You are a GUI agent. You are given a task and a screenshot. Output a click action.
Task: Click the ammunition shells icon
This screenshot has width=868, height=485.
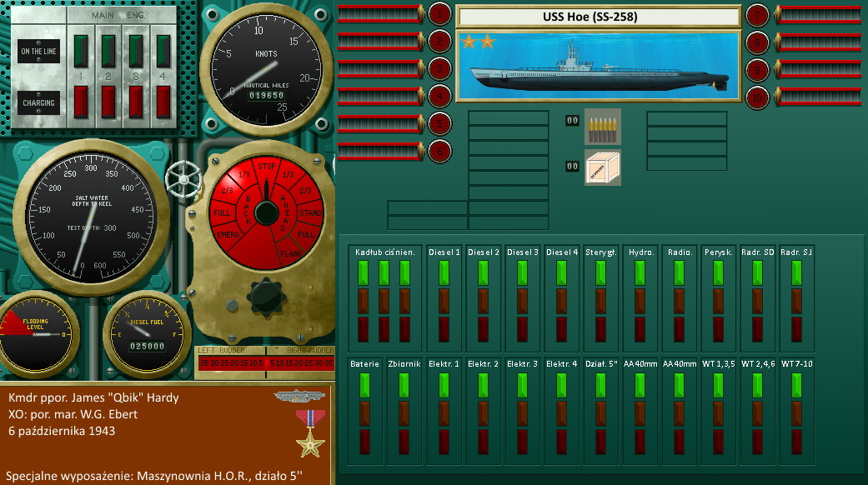(x=602, y=125)
